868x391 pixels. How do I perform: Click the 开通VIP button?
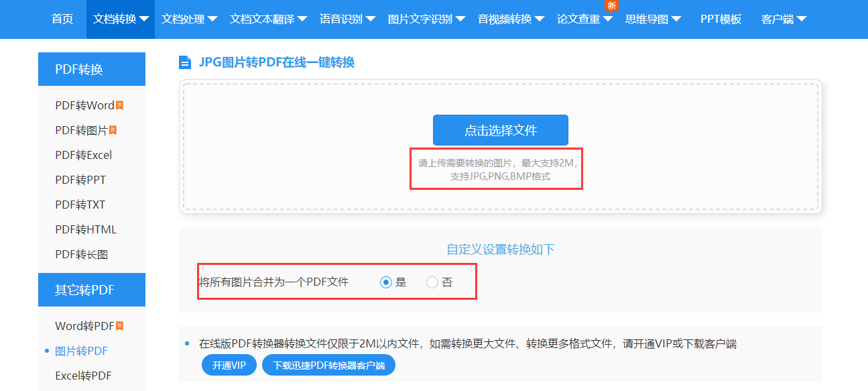coord(229,366)
